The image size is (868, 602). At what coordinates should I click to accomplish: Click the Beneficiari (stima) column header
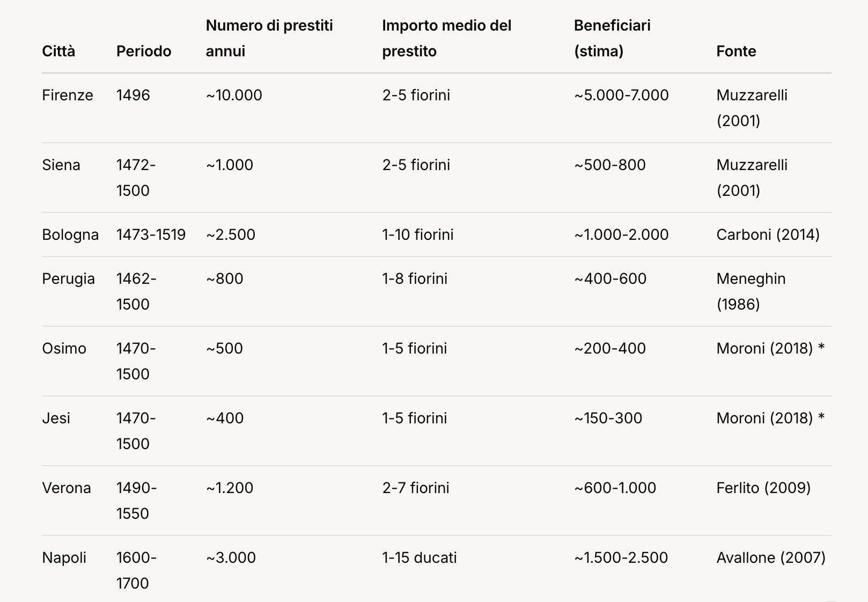pyautogui.click(x=612, y=38)
